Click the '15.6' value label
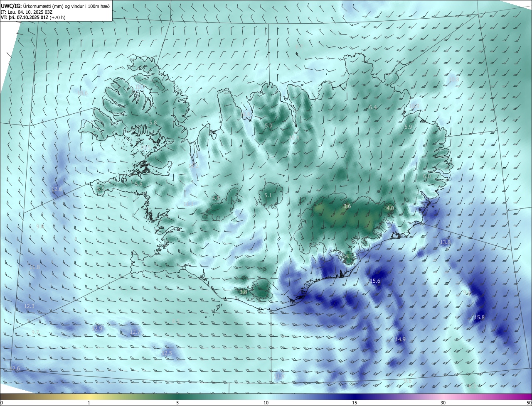The height and width of the screenshot is (406, 532). point(375,281)
